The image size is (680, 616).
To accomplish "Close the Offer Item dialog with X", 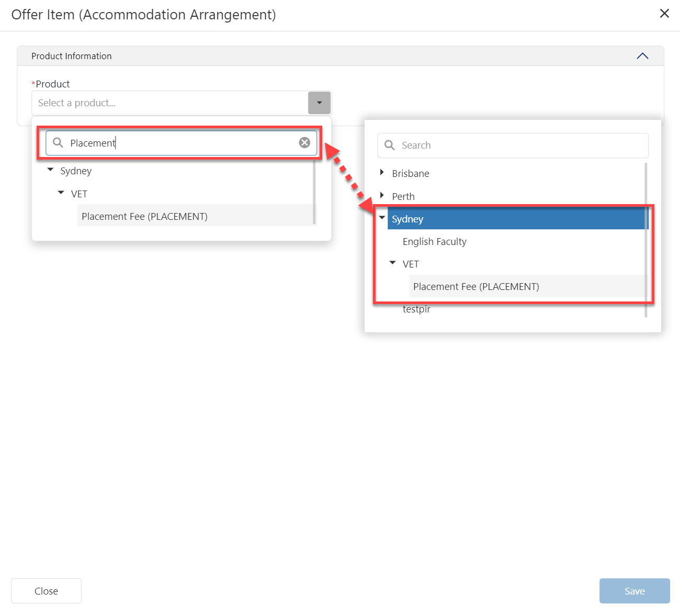I will coord(664,14).
